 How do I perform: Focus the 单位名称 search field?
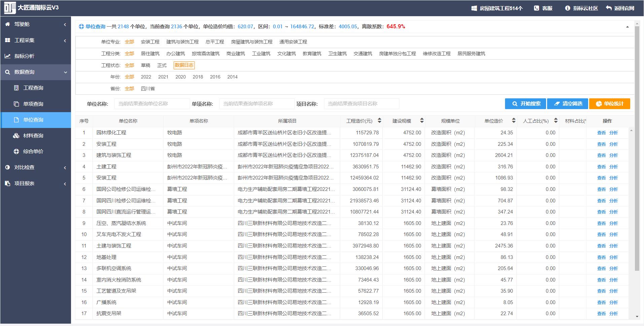152,104
